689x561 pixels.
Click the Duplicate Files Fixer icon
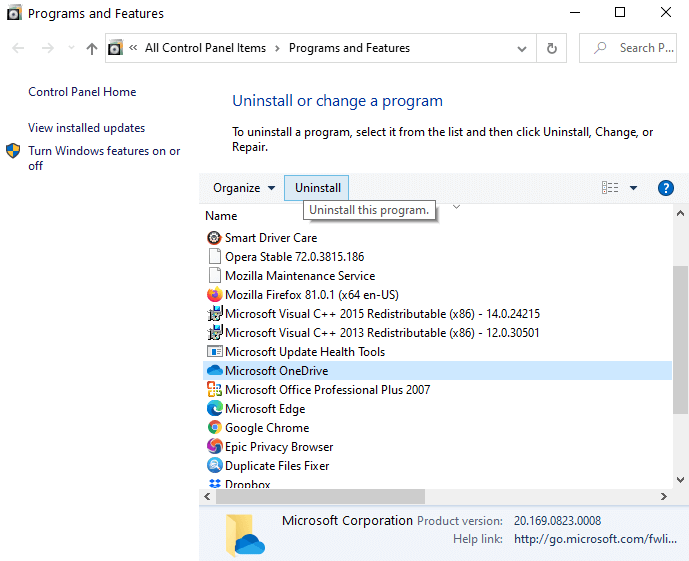(214, 465)
